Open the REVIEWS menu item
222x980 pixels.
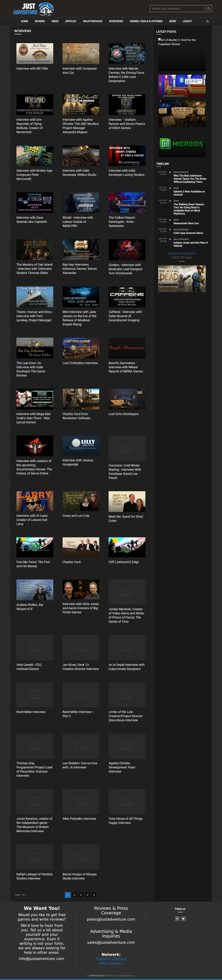[x=40, y=21]
